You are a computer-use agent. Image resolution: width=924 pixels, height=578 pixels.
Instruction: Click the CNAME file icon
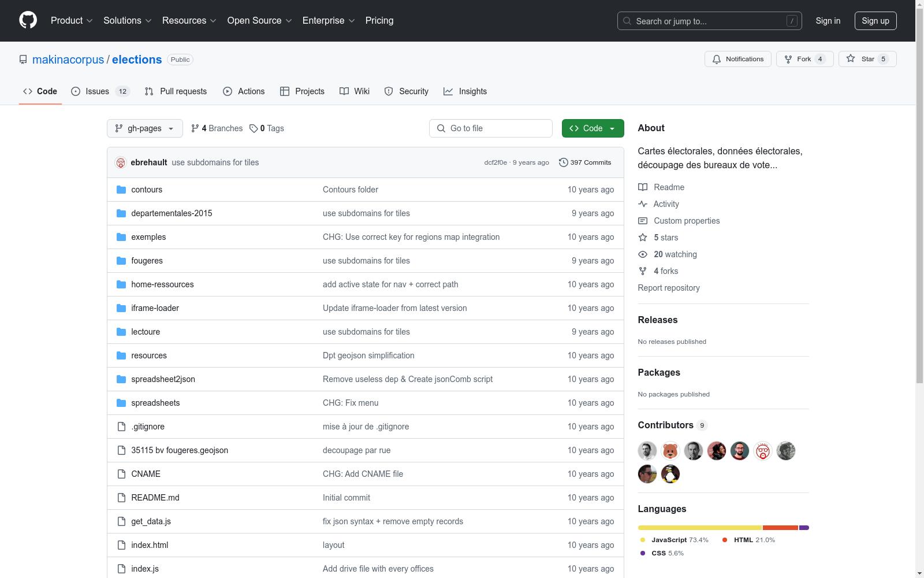(x=121, y=474)
